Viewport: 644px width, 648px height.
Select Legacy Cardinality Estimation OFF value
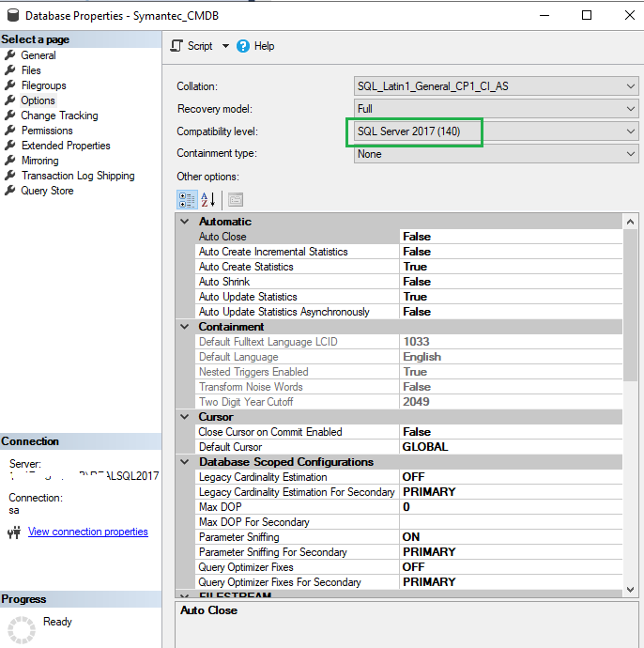[511, 477]
